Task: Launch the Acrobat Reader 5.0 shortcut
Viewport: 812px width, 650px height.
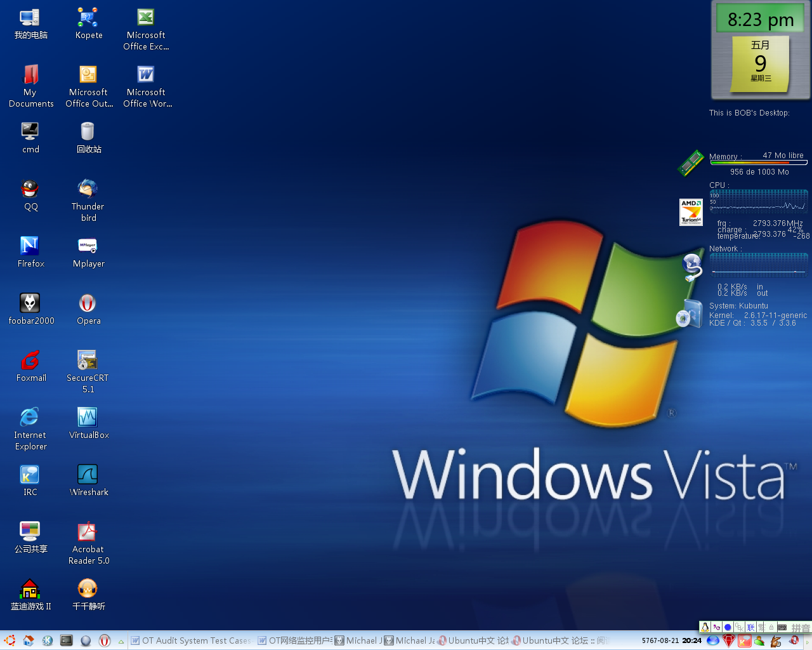Action: (x=88, y=543)
